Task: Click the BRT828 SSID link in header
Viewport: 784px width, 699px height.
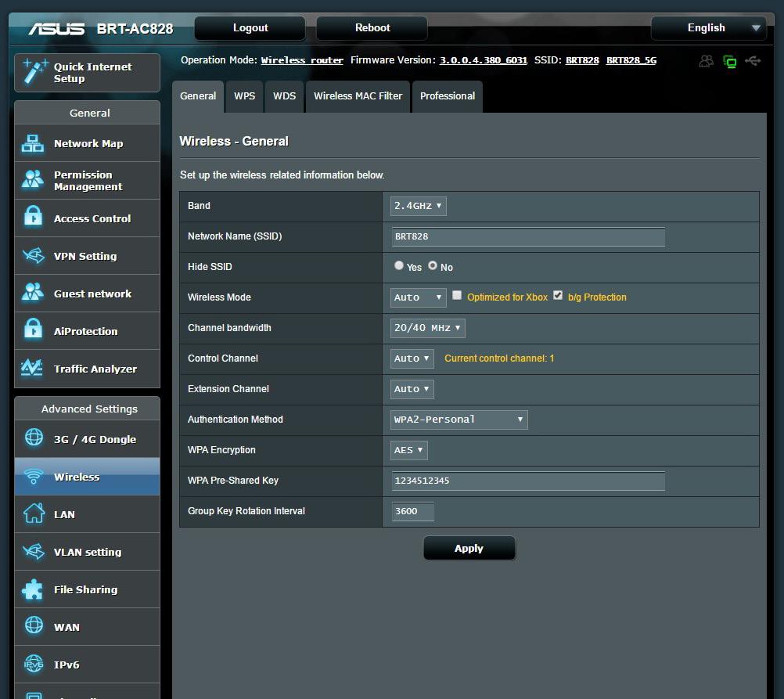Action: click(x=582, y=60)
